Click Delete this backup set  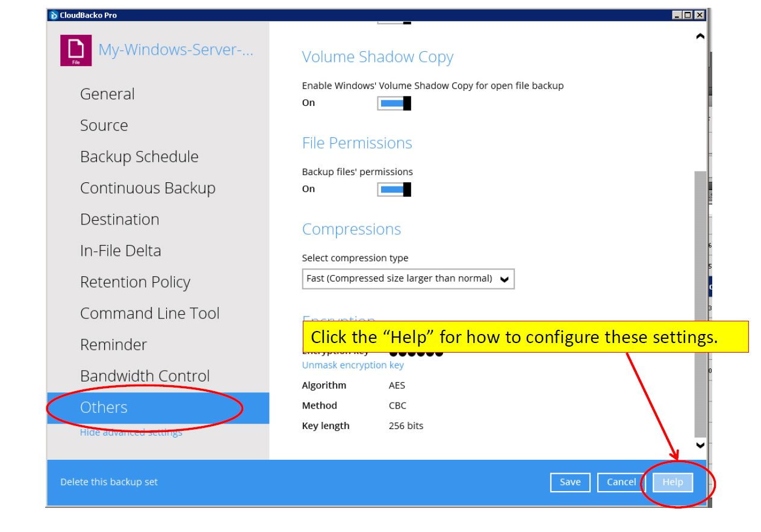click(109, 482)
